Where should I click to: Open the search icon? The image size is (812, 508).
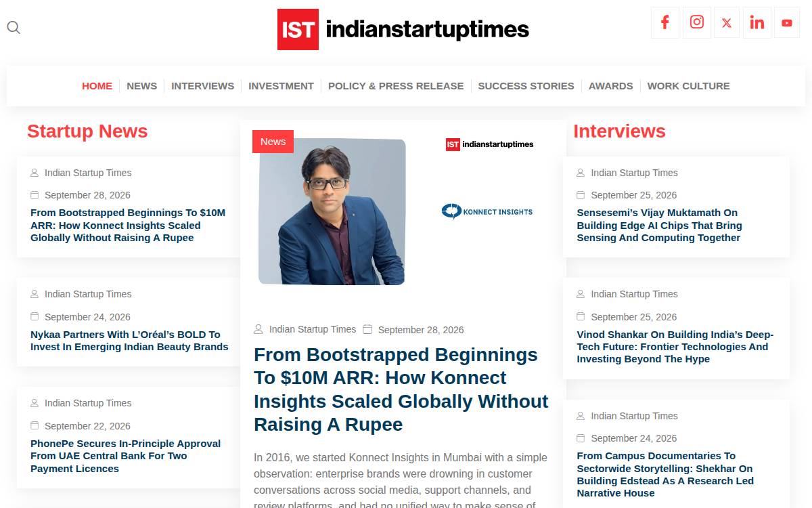(x=14, y=28)
